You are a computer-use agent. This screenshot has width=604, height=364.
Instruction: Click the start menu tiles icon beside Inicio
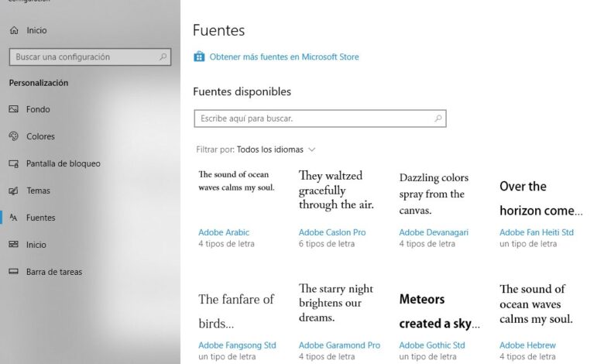(13, 244)
